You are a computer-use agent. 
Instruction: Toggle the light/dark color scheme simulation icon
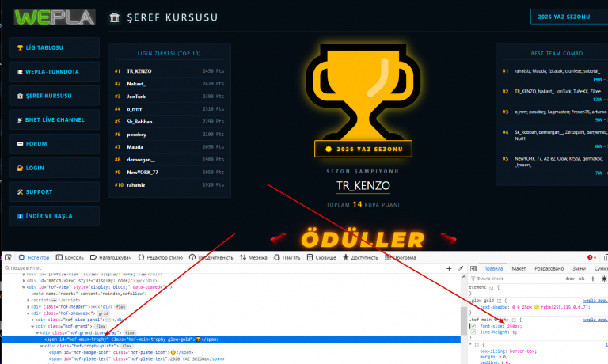click(604, 279)
